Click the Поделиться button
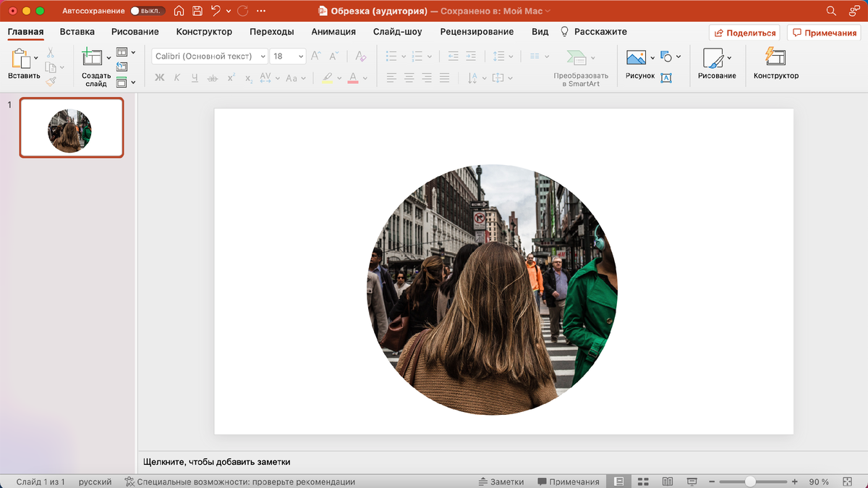The image size is (868, 488). pyautogui.click(x=745, y=33)
